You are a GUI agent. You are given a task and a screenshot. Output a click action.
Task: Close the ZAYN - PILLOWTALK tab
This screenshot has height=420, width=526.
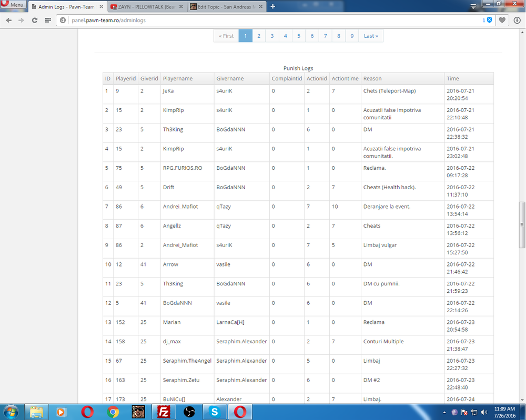click(x=181, y=7)
